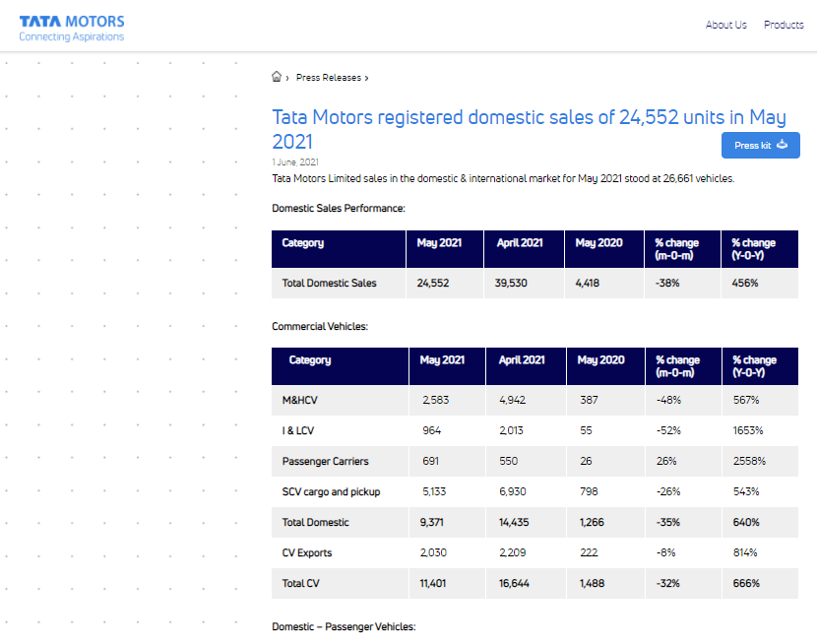Click the I & LCV row label
817x644 pixels.
click(x=298, y=430)
